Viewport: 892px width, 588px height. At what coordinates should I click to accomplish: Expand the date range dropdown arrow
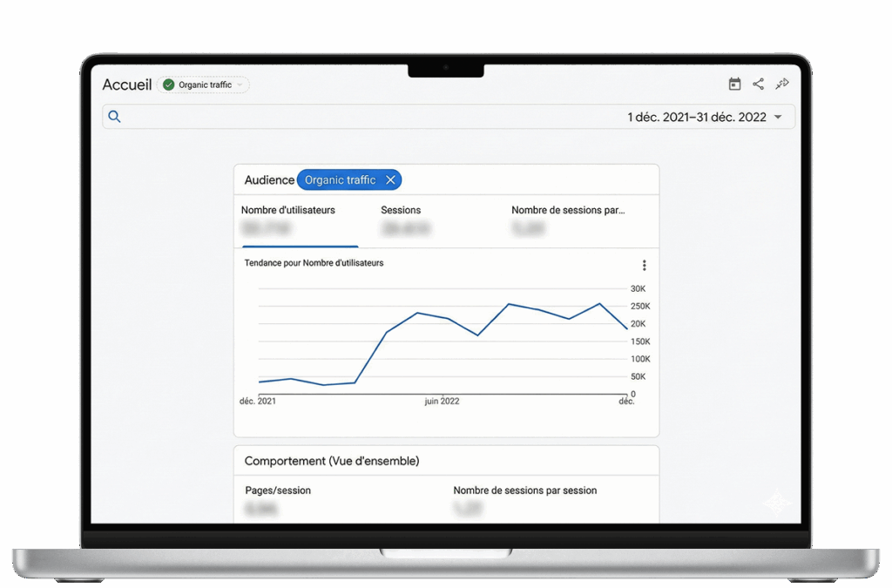(x=778, y=118)
